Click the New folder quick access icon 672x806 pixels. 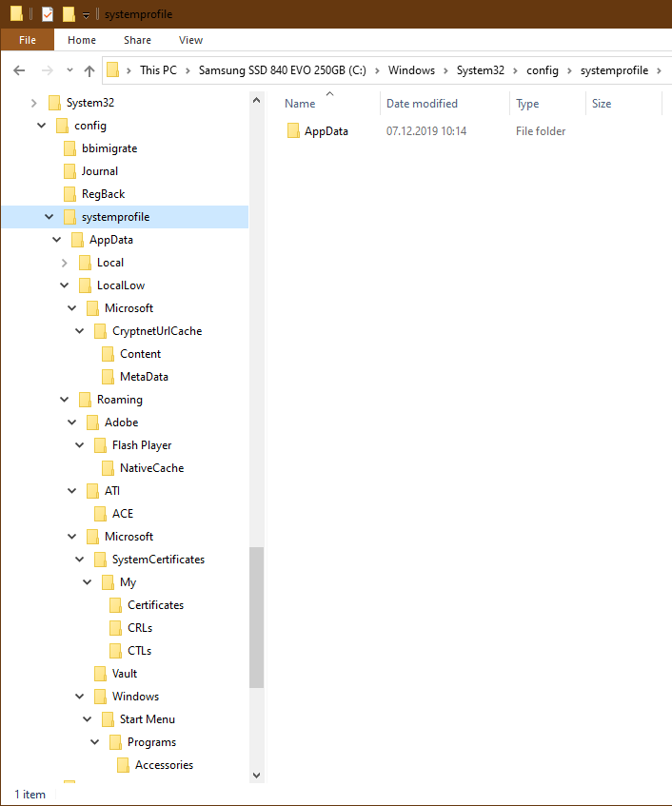[69, 14]
